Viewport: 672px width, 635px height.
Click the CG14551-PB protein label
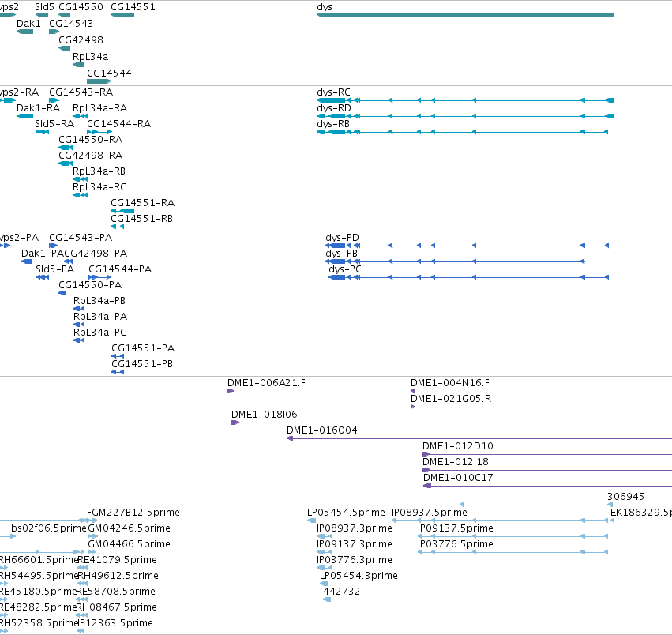click(x=142, y=364)
